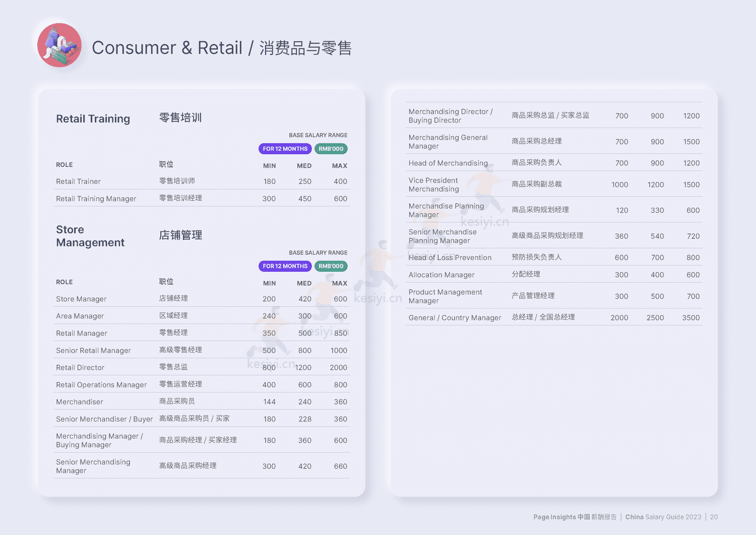Click the Retail Training 'RMB'000' badge
Image resolution: width=756 pixels, height=535 pixels.
[331, 149]
